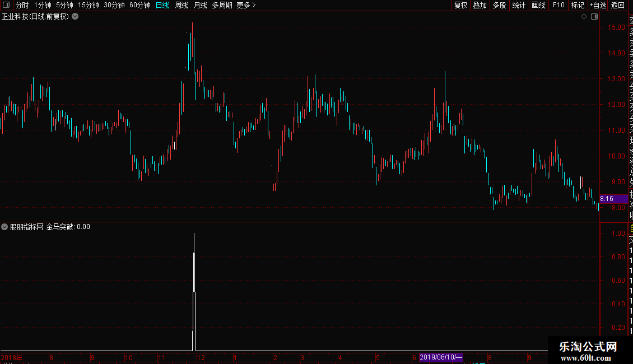Select the 60分钟 chart period
Image resolution: width=633 pixels, height=364 pixels.
139,5
